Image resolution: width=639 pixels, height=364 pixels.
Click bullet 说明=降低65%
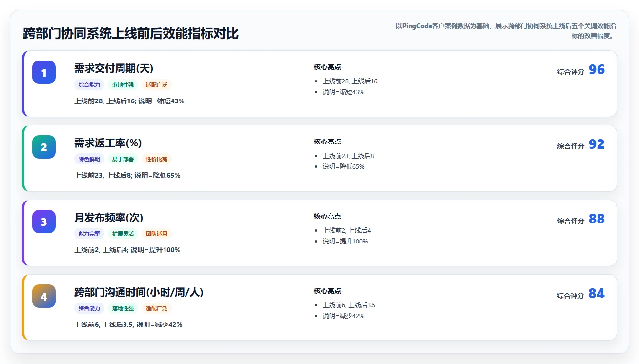click(x=343, y=166)
